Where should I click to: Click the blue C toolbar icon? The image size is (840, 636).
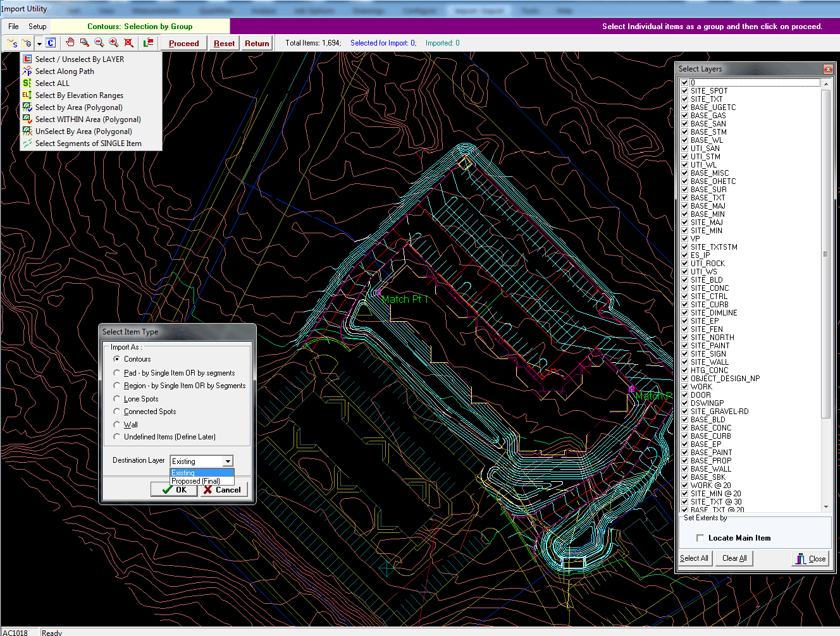point(50,43)
